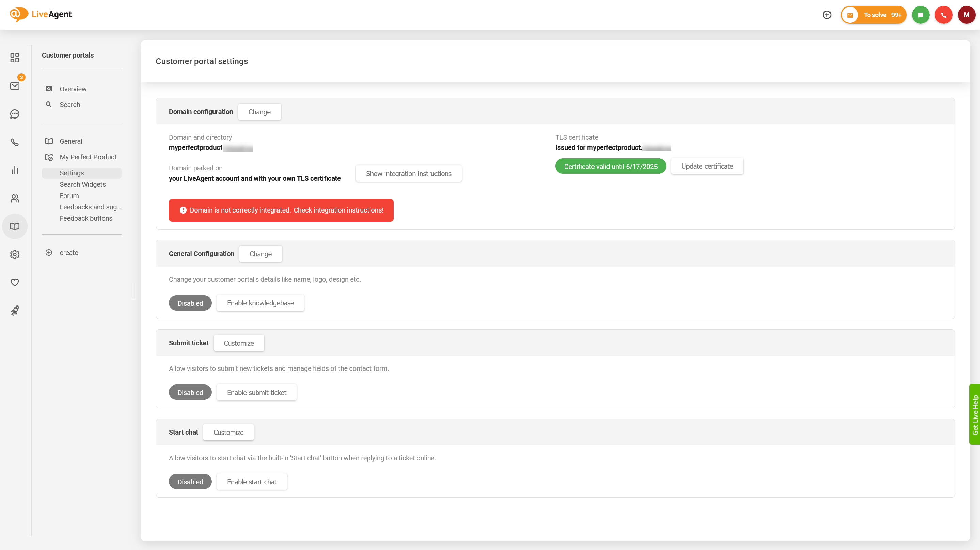Open the calls phone icon in sidebar
This screenshot has height=550, width=980.
pos(14,142)
